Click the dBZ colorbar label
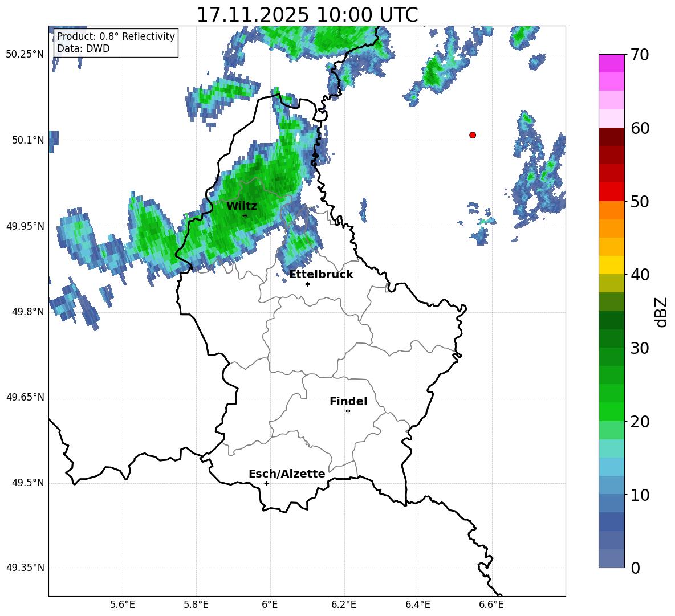The height and width of the screenshot is (616, 675). tap(660, 312)
